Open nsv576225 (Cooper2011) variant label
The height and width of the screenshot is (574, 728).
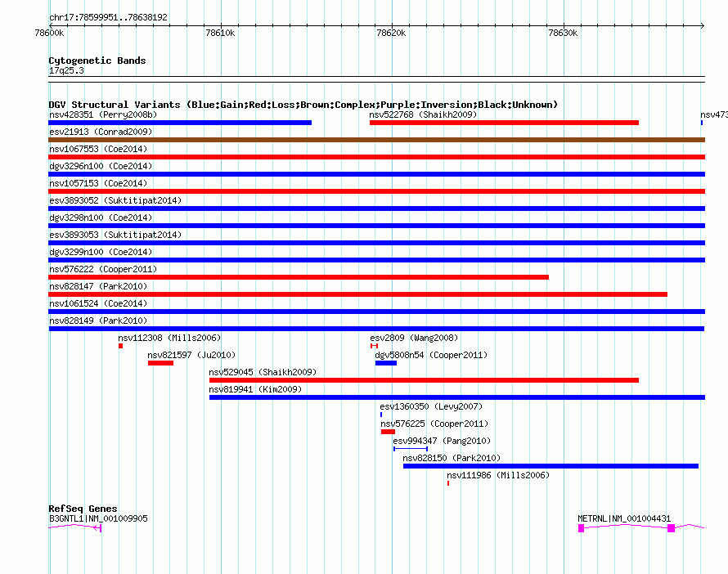click(434, 424)
